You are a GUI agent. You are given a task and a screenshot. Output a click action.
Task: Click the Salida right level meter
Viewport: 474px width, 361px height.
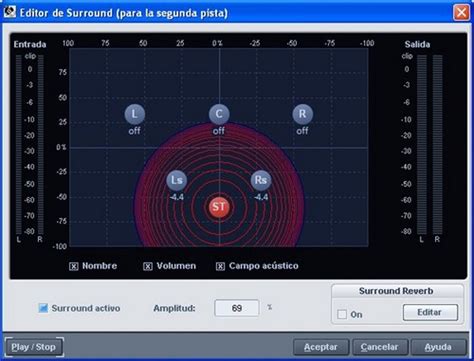tap(437, 145)
